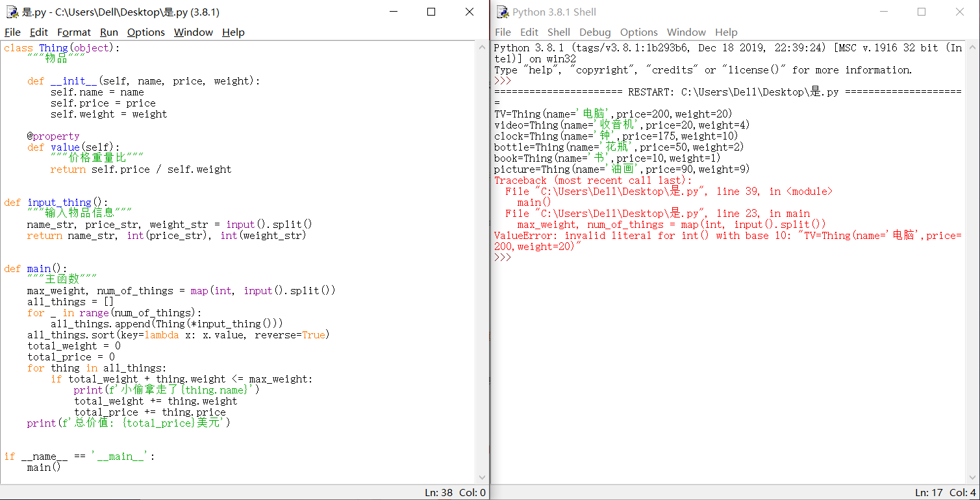Click the 'self.weight = weight' line
This screenshot has height=500, width=980.
109,114
